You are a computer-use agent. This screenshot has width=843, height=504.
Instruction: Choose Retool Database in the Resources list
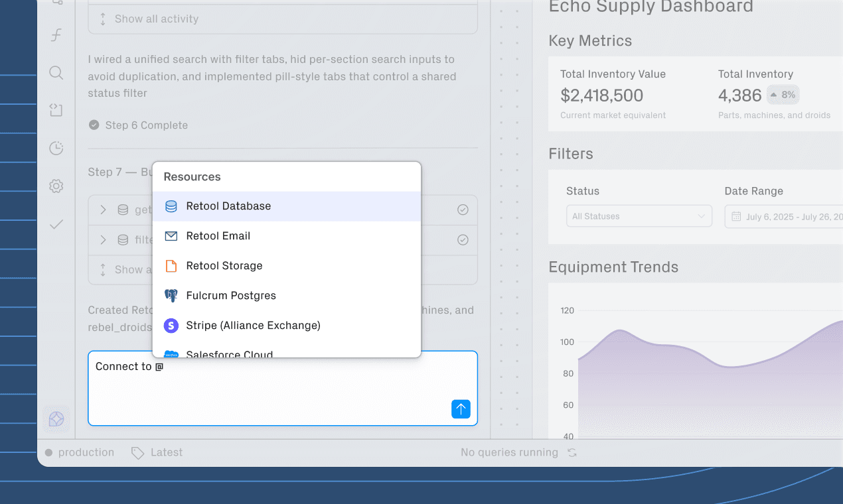click(x=229, y=206)
